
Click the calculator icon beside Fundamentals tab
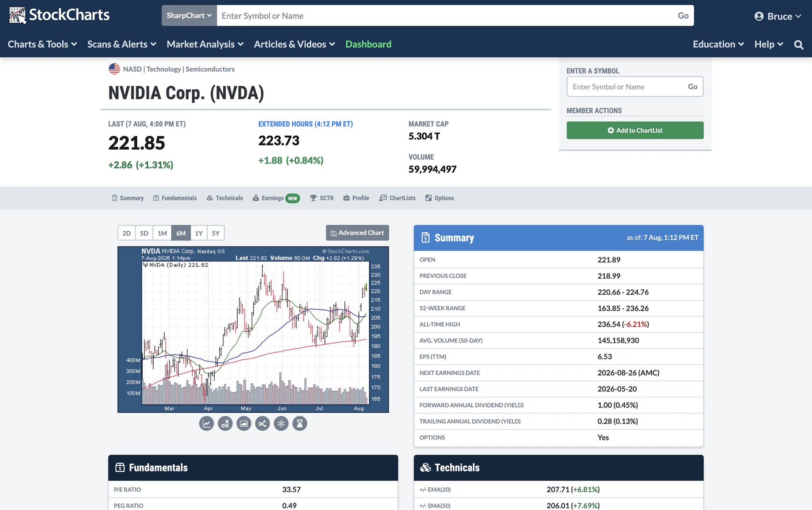coord(156,198)
